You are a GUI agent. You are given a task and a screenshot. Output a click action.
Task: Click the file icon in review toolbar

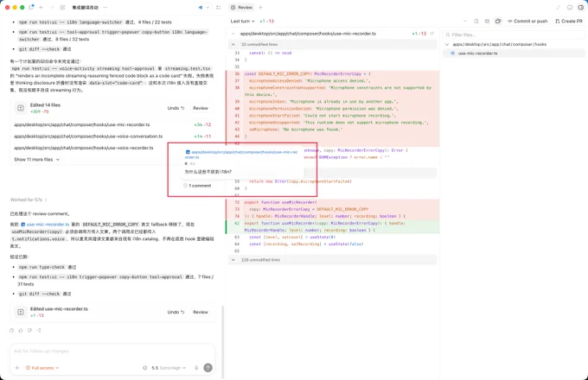[476, 21]
